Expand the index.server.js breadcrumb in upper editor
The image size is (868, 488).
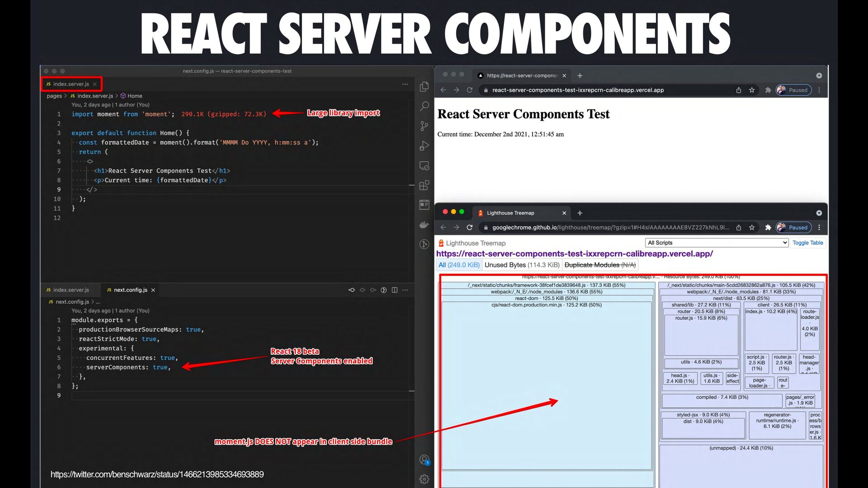(92, 96)
